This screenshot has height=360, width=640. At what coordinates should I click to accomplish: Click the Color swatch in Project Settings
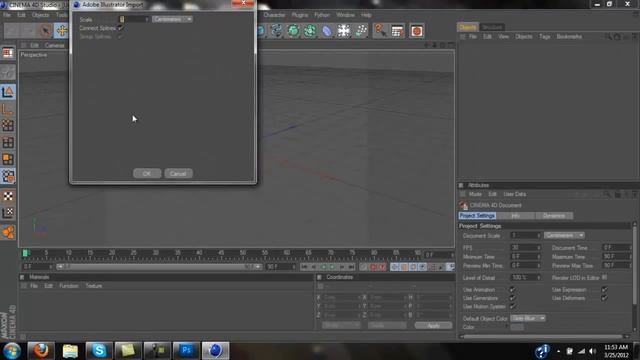[x=517, y=327]
